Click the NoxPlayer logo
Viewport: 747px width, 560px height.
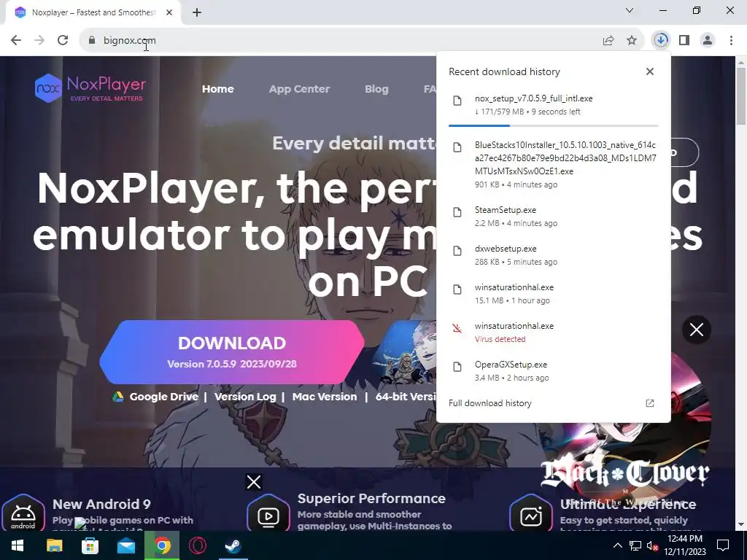click(x=90, y=88)
